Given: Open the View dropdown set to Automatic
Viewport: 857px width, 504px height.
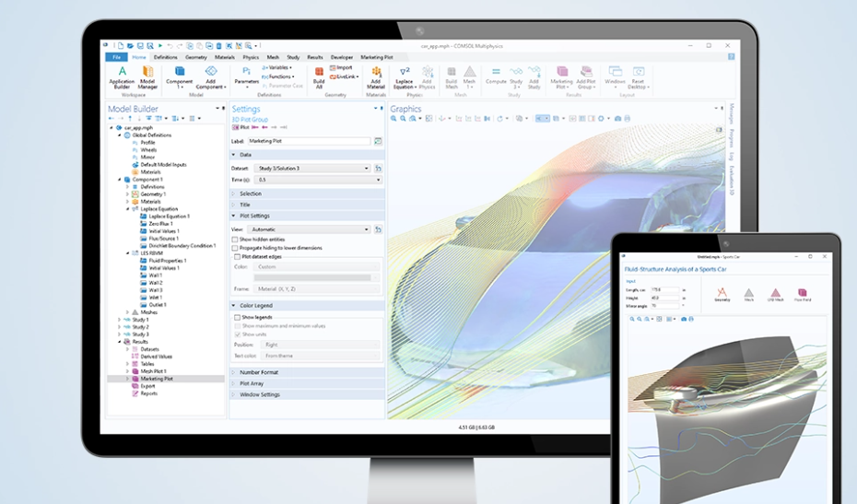Looking at the screenshot, I should 309,229.
